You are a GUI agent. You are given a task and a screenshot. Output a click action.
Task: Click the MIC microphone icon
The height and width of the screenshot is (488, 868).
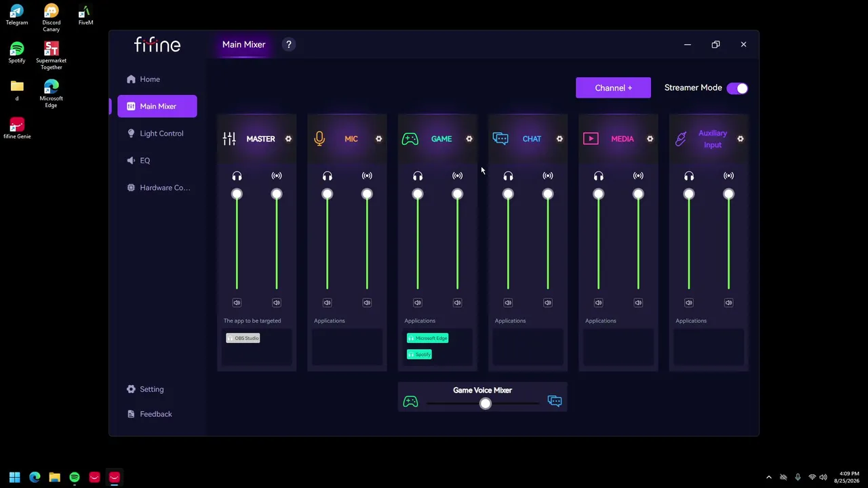coord(319,139)
